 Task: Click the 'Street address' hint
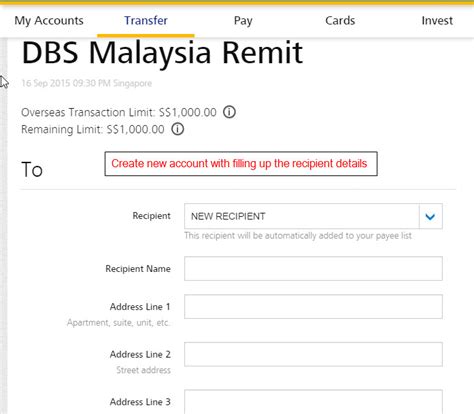click(143, 370)
